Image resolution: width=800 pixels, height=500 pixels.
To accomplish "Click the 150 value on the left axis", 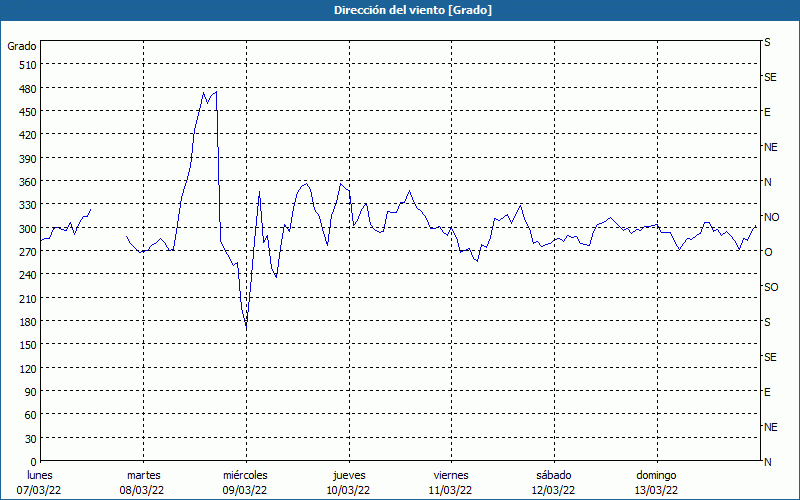I will [x=28, y=345].
